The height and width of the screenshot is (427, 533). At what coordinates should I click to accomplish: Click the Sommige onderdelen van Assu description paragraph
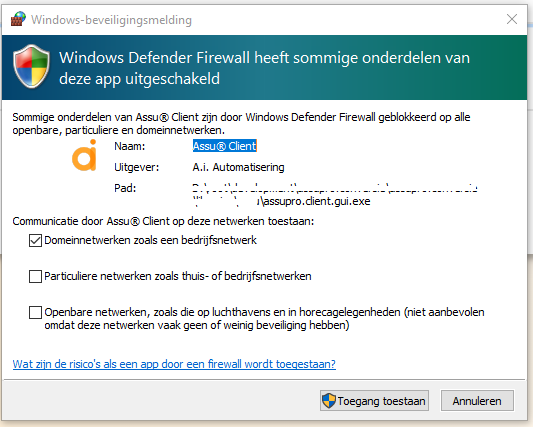tap(241, 123)
